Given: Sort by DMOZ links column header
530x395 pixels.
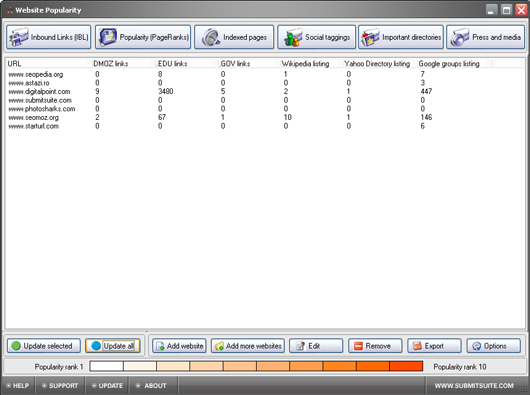Looking at the screenshot, I should click(124, 64).
